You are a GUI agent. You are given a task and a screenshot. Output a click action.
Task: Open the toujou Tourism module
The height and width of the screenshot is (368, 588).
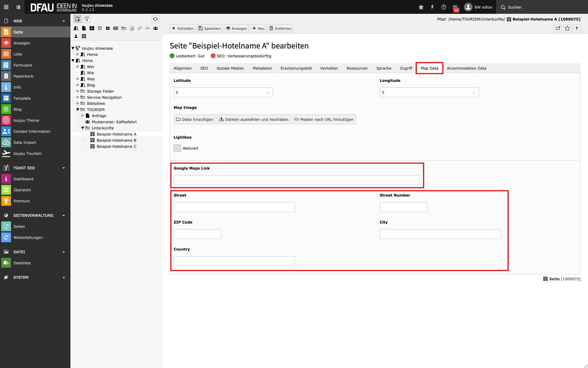[27, 153]
